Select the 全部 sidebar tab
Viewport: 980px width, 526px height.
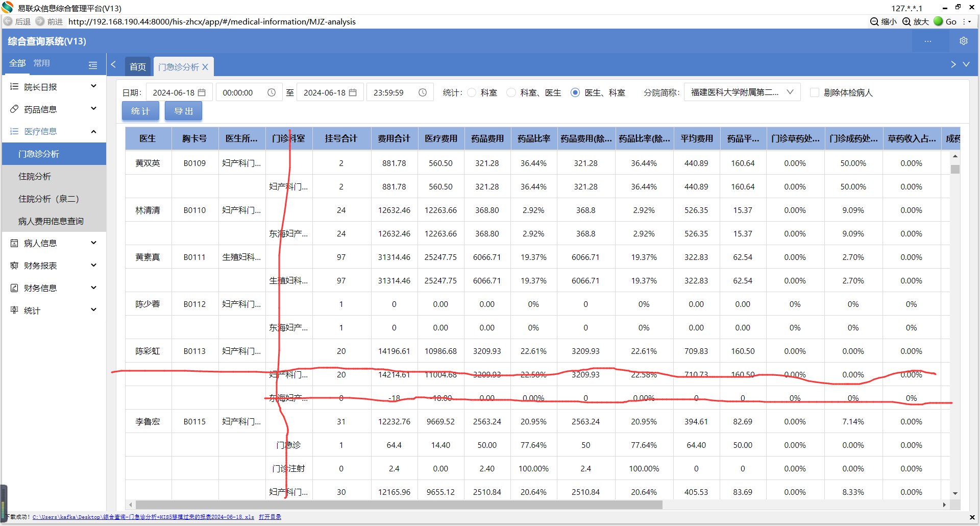[17, 63]
